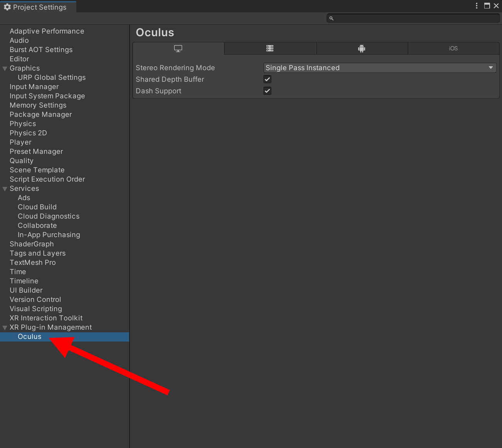Image resolution: width=502 pixels, height=448 pixels.
Task: Open Scene Template settings
Action: 37,170
